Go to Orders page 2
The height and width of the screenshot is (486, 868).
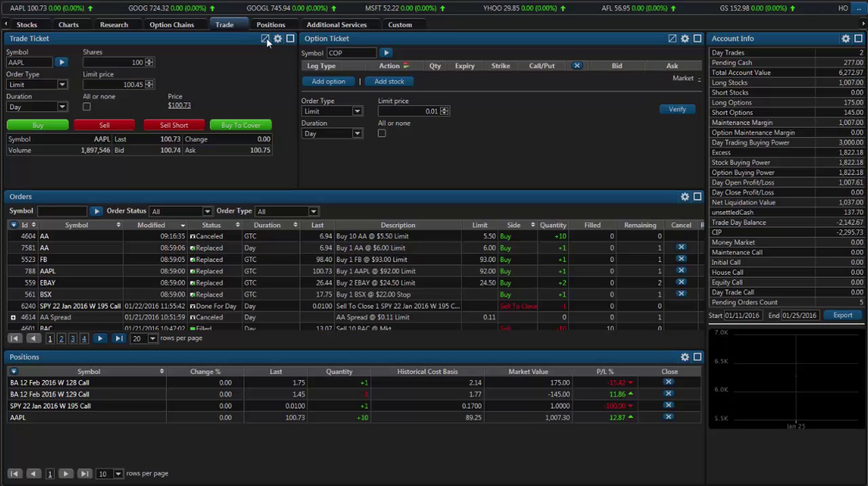tap(61, 339)
